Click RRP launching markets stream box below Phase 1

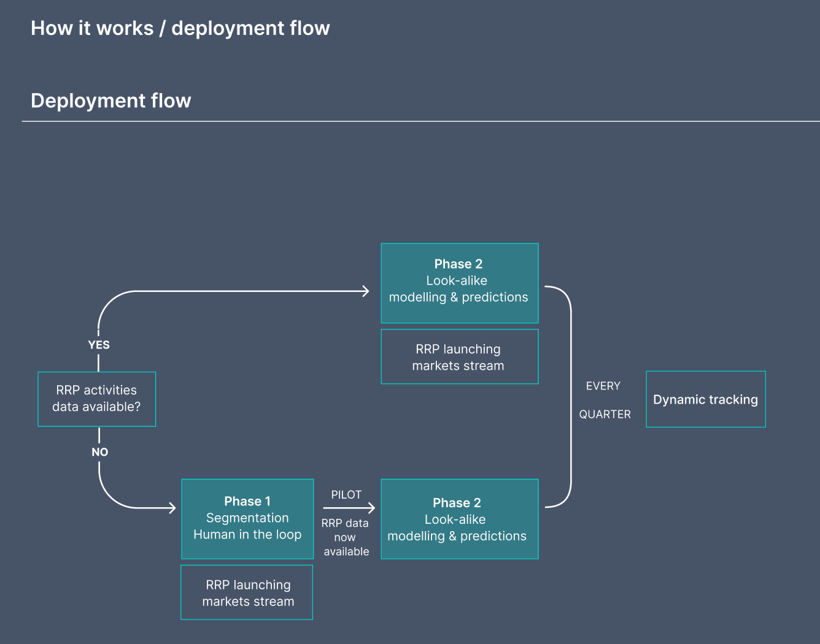(x=247, y=592)
